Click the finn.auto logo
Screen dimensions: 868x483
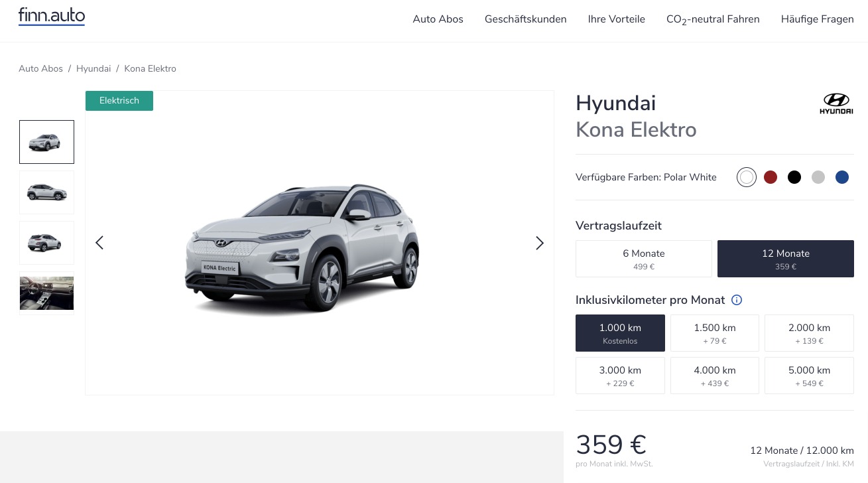pyautogui.click(x=52, y=17)
